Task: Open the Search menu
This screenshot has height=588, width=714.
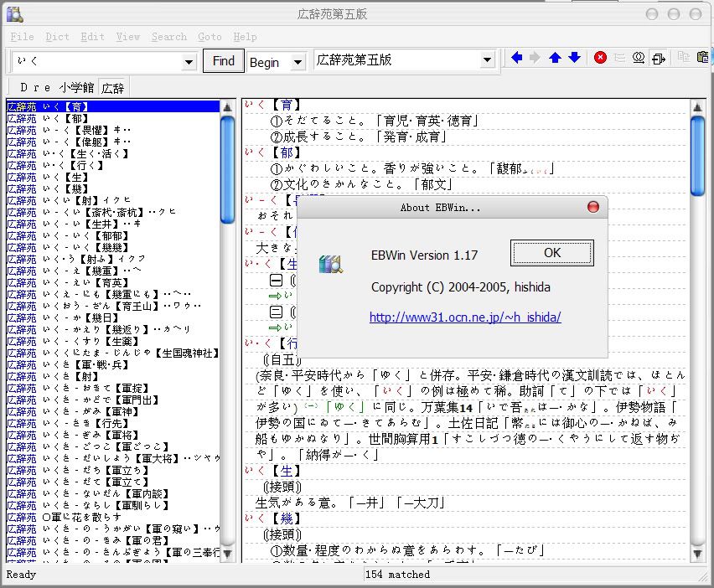Action: [169, 37]
